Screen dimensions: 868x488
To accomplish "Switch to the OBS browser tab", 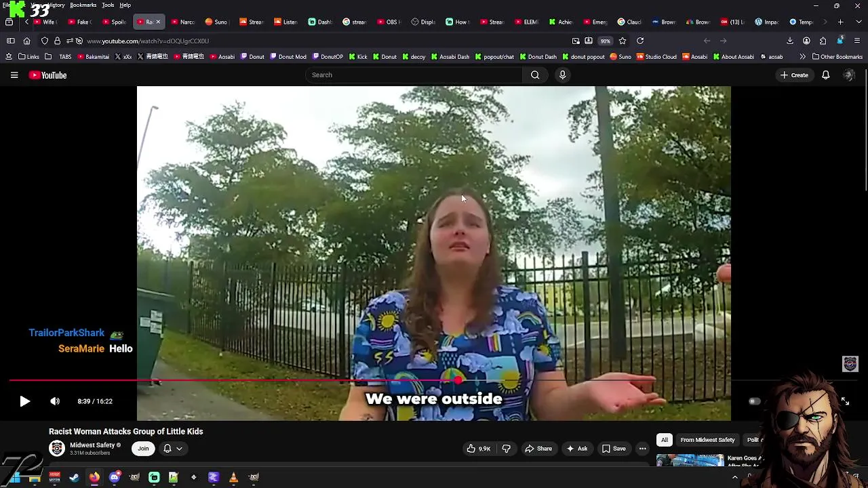I will point(389,22).
